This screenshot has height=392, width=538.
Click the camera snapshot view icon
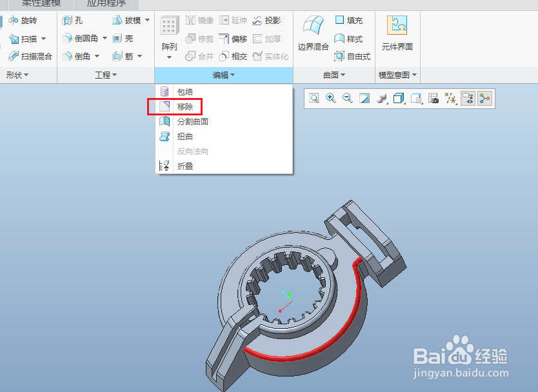(433, 99)
